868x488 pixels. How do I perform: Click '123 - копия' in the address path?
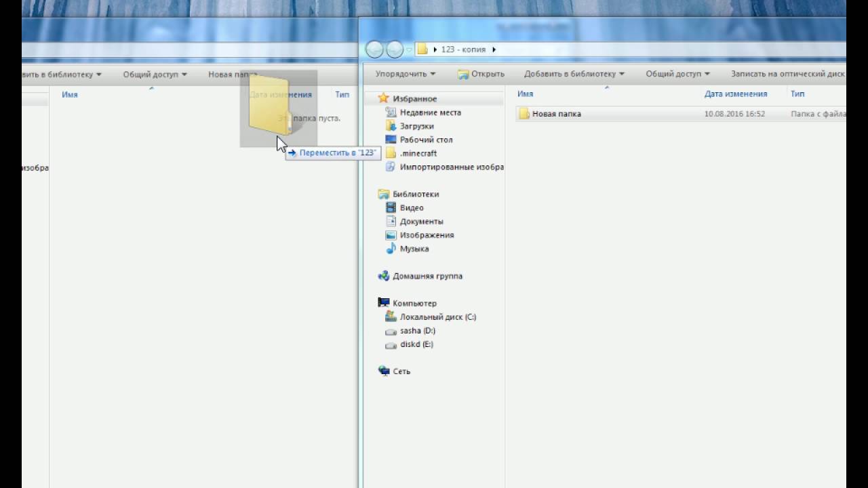pyautogui.click(x=463, y=49)
